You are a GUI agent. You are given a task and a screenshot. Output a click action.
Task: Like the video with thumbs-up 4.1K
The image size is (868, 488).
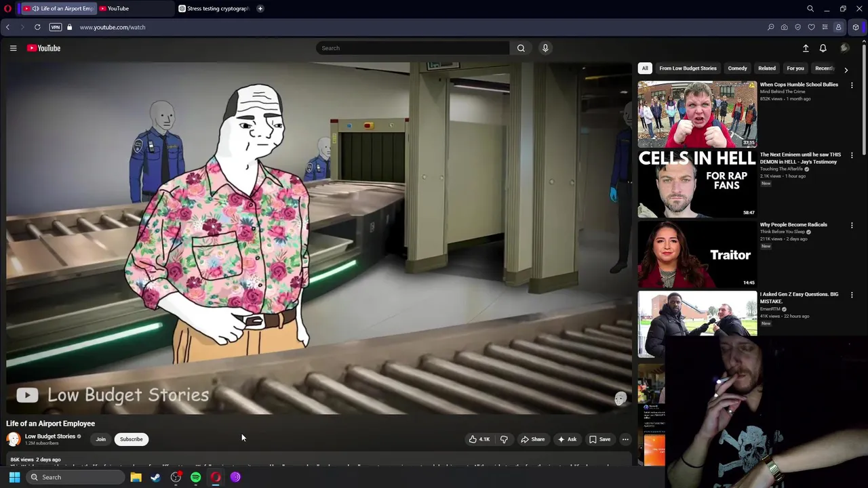pyautogui.click(x=479, y=439)
